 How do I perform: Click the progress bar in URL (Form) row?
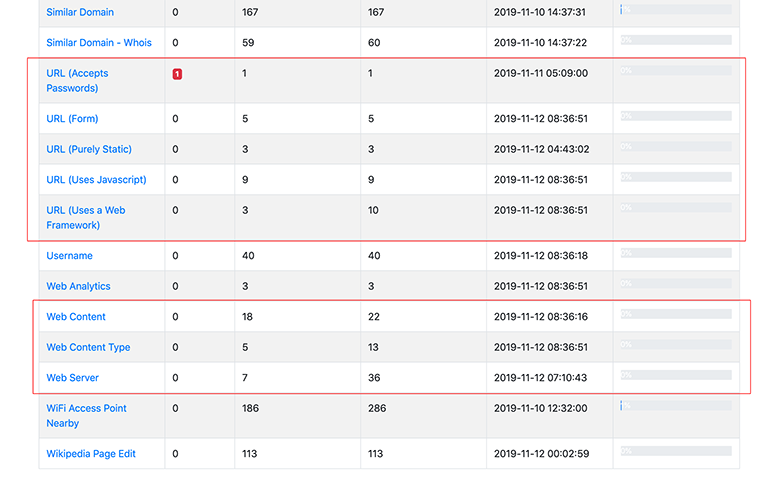[x=676, y=116]
